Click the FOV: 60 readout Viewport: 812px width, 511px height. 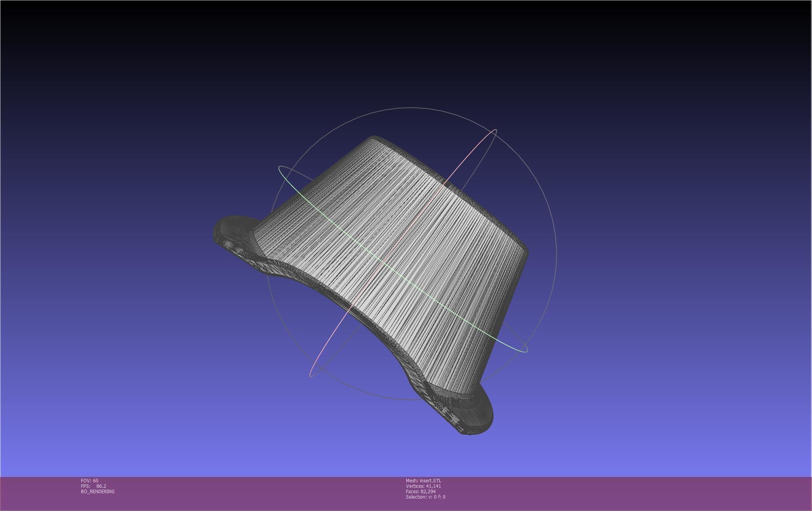click(x=89, y=480)
